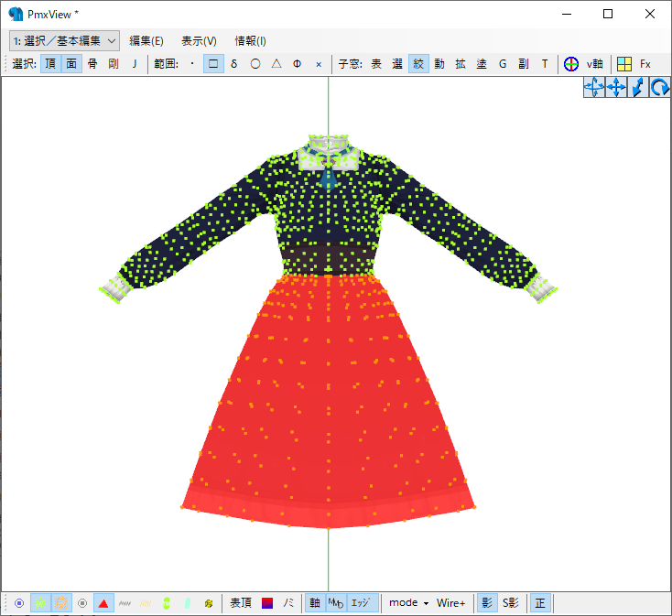Click red-blue gradient color swatch
Image resolution: width=672 pixels, height=616 pixels.
(267, 603)
